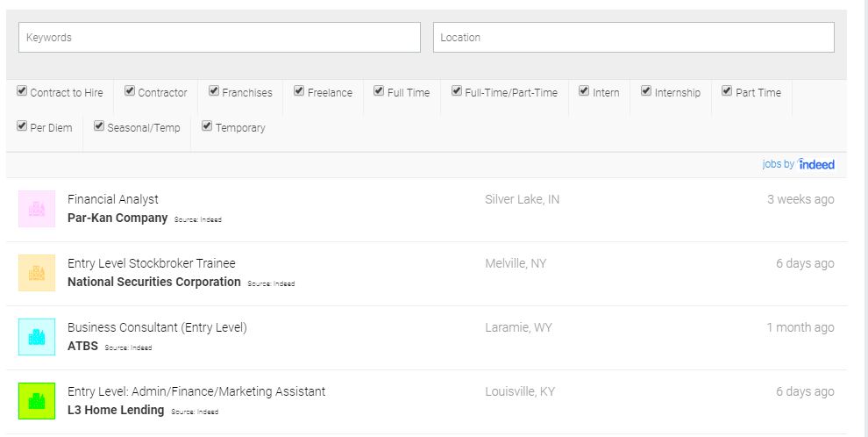This screenshot has width=868, height=437.
Task: Uncheck the Intern checkbox
Action: 584,91
